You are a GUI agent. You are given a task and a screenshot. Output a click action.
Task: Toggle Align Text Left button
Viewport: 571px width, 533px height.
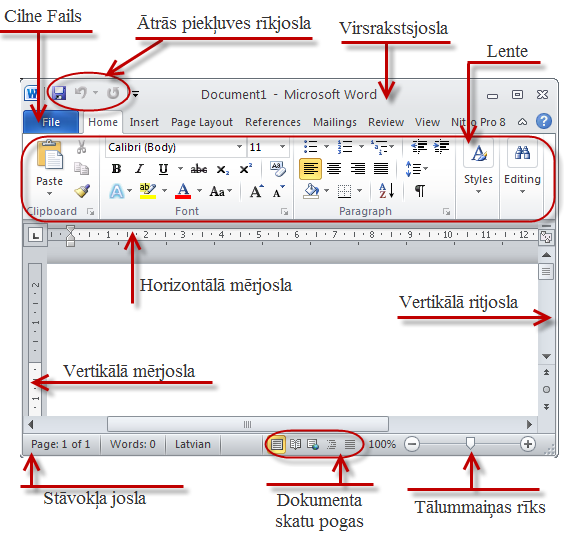[x=310, y=169]
